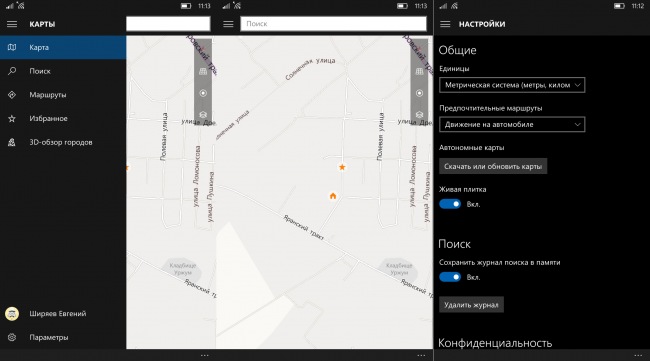Open hamburger menu beside Поиск search field
The height and width of the screenshot is (361, 650).
(228, 24)
